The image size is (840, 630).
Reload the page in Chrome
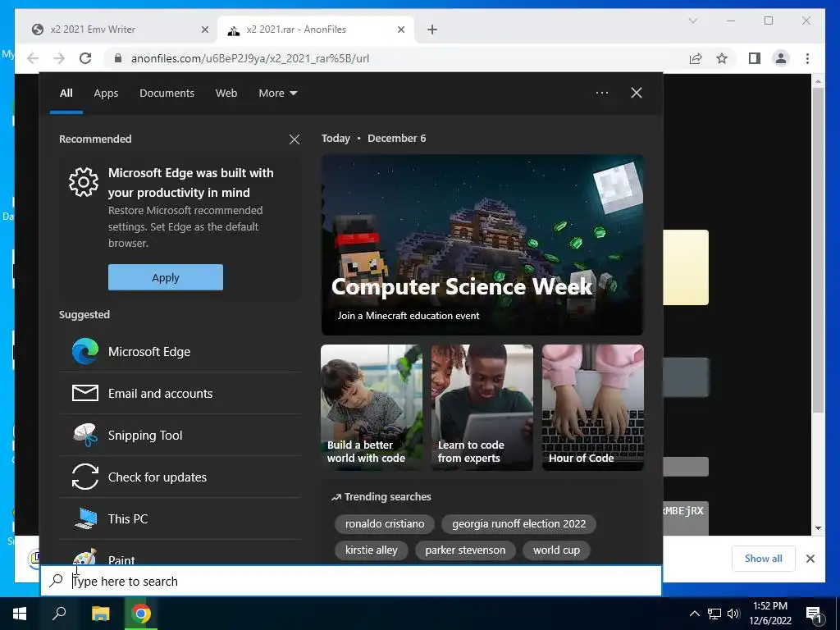[x=85, y=58]
